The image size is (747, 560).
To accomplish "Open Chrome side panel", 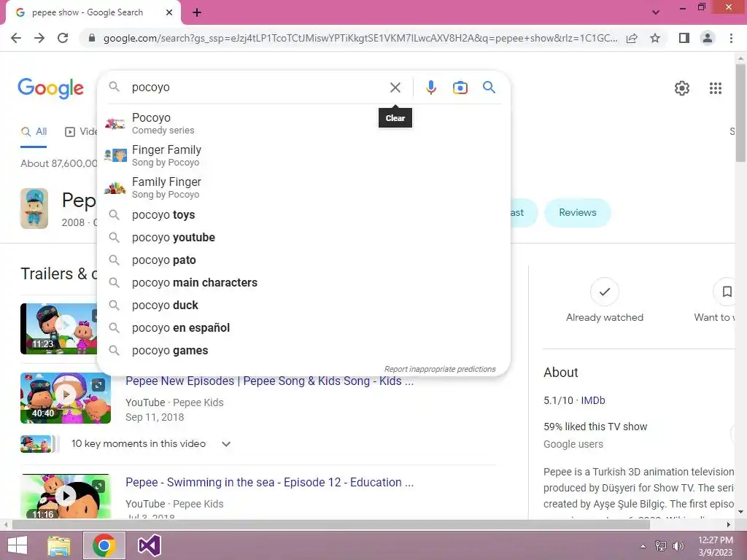I will tap(684, 38).
